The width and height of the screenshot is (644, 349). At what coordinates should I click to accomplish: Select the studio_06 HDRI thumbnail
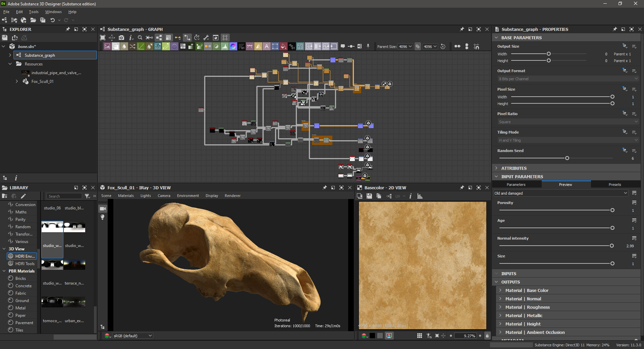point(52,208)
